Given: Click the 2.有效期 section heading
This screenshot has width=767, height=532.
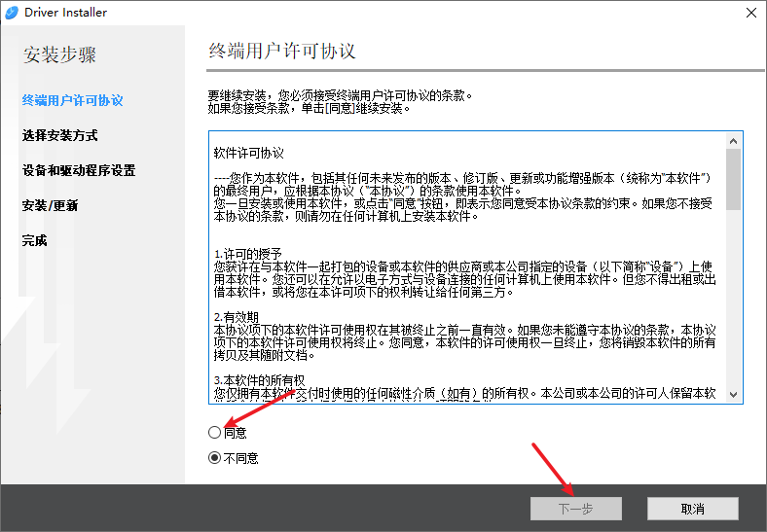Looking at the screenshot, I should [237, 318].
